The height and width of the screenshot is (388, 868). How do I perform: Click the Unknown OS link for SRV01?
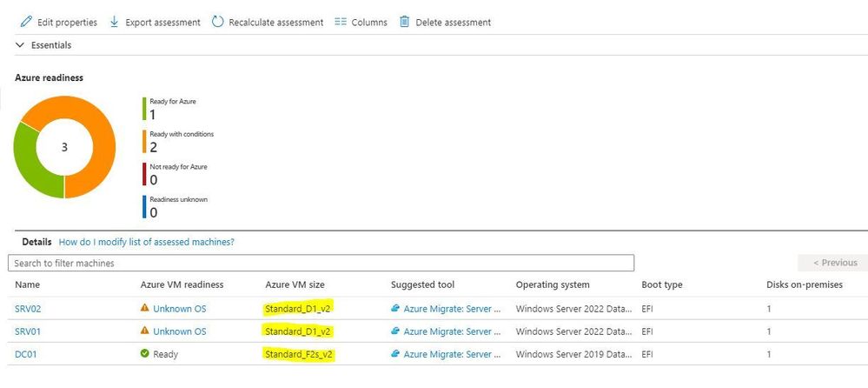click(x=179, y=331)
